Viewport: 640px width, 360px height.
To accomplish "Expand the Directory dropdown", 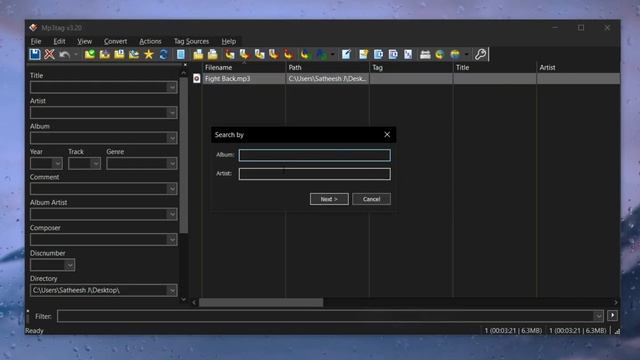I will point(172,290).
